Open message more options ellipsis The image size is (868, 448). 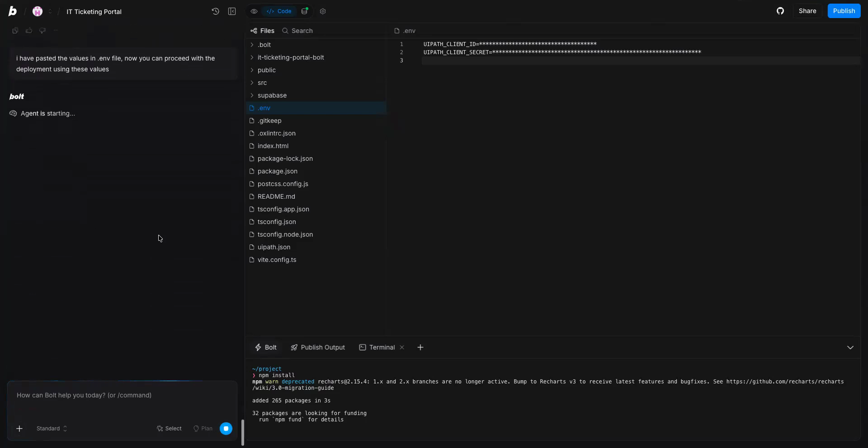tap(56, 30)
